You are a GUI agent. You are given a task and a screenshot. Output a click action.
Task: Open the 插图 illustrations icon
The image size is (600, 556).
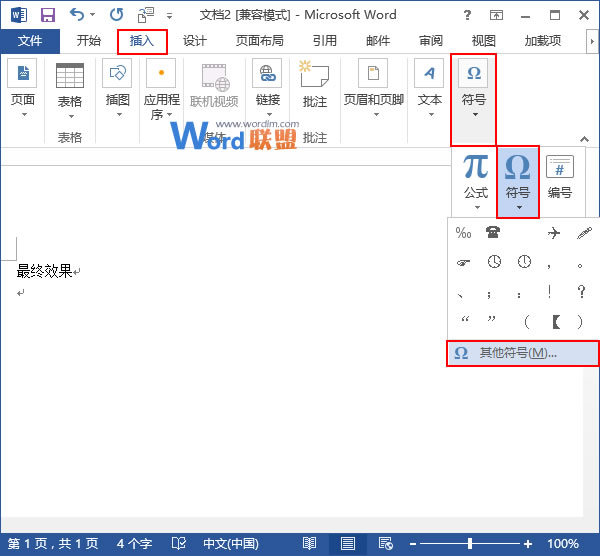pos(117,73)
